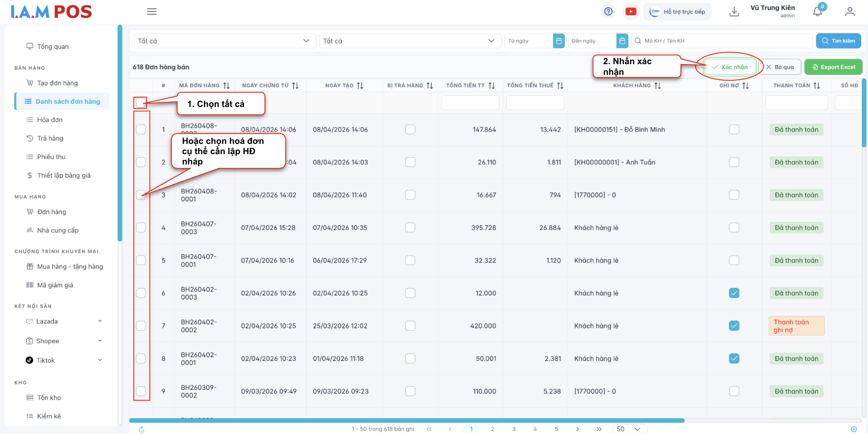Screen dimensions: 868x434
Task: Click the download icon in header
Action: point(734,12)
